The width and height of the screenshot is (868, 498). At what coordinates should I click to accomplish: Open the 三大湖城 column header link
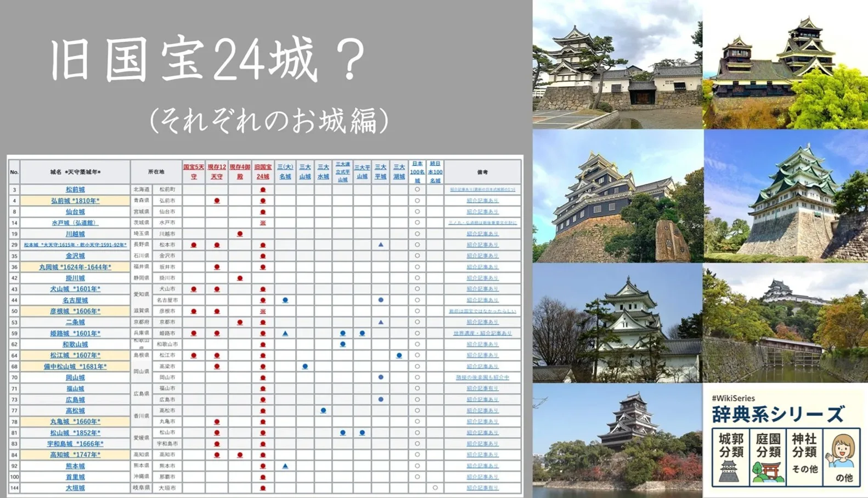point(399,172)
